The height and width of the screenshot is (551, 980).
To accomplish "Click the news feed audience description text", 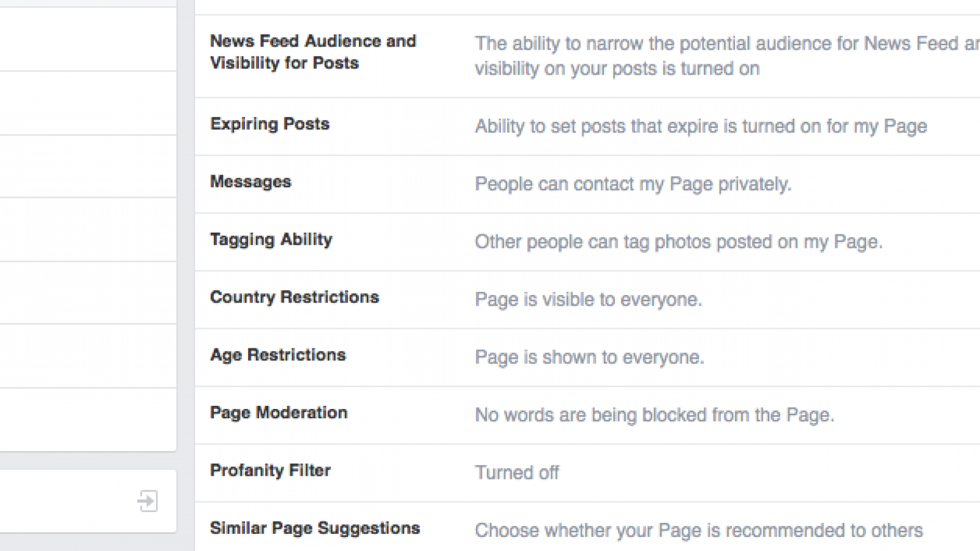I will click(x=728, y=56).
